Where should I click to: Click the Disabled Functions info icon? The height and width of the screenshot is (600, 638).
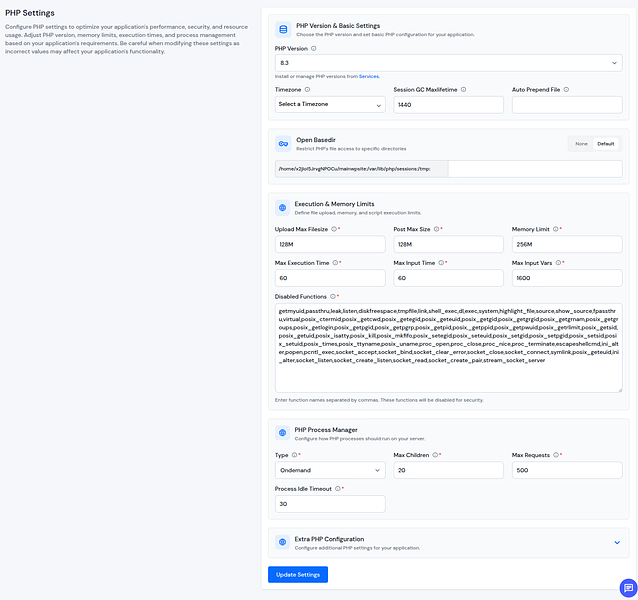tap(332, 297)
